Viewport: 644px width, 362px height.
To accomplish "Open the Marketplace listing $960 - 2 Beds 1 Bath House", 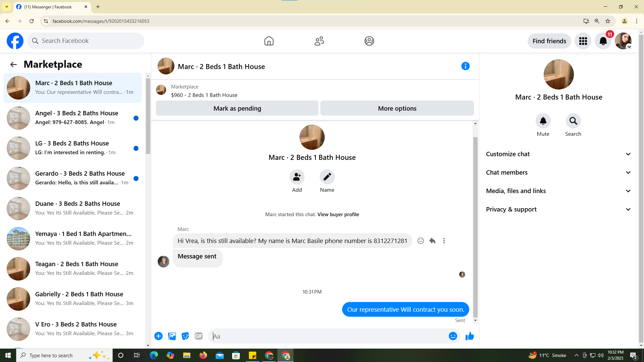I will point(204,95).
